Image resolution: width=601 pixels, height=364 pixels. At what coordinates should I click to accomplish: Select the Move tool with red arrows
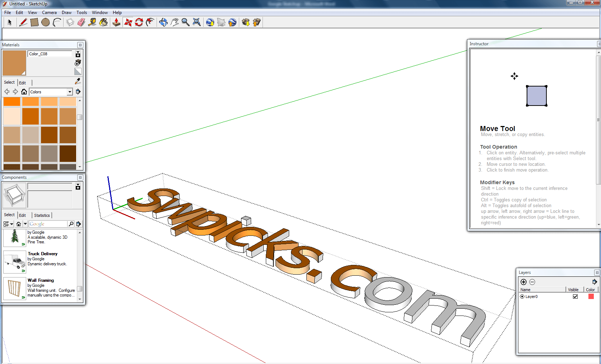click(x=128, y=22)
